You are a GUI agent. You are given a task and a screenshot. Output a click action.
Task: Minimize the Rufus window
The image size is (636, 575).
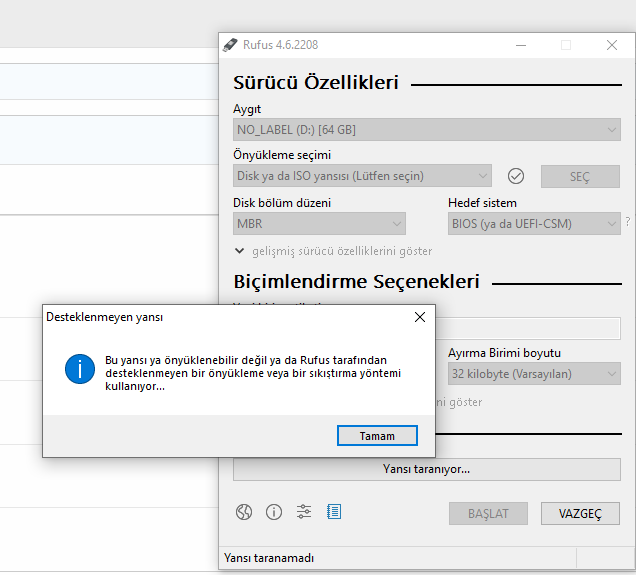pyautogui.click(x=521, y=45)
